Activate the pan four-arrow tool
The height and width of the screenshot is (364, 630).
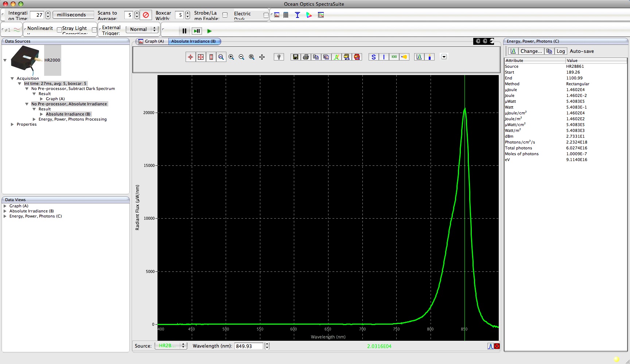(262, 57)
